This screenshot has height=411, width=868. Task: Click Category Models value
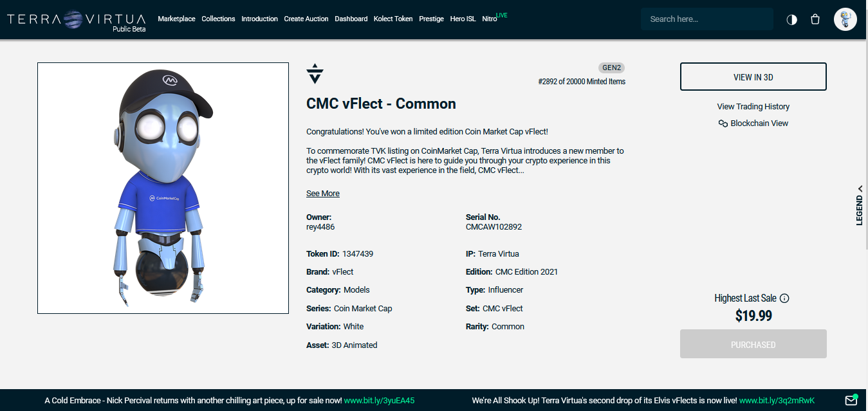(356, 290)
